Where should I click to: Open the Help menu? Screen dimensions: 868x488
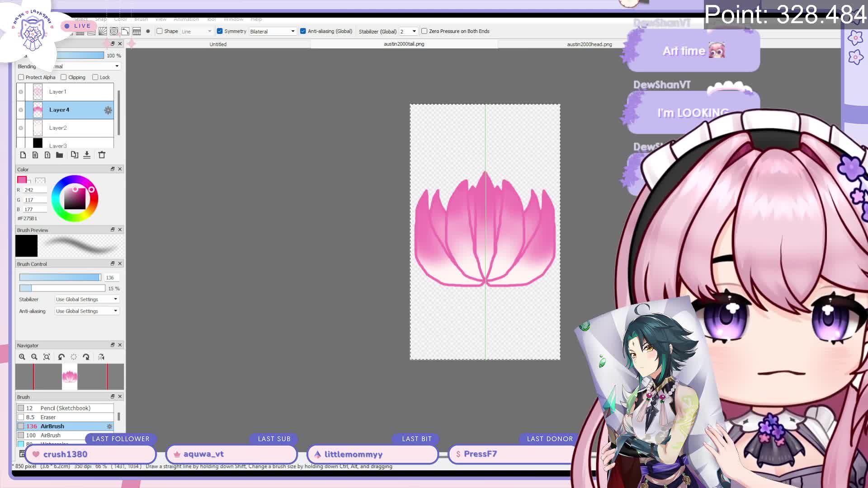256,19
